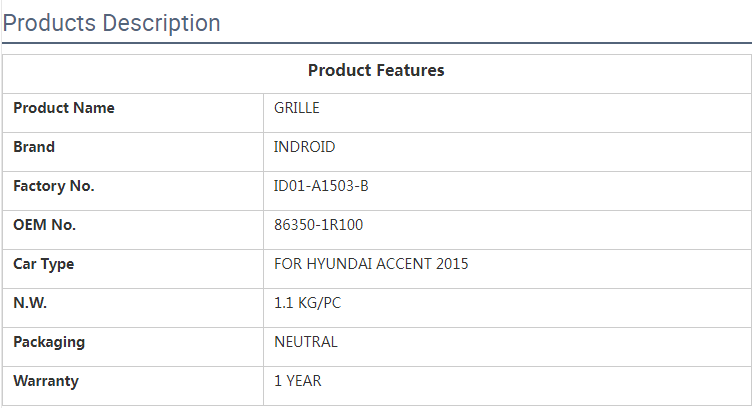Click FOR HYUNDAI ACCENT 2015 text

[371, 264]
